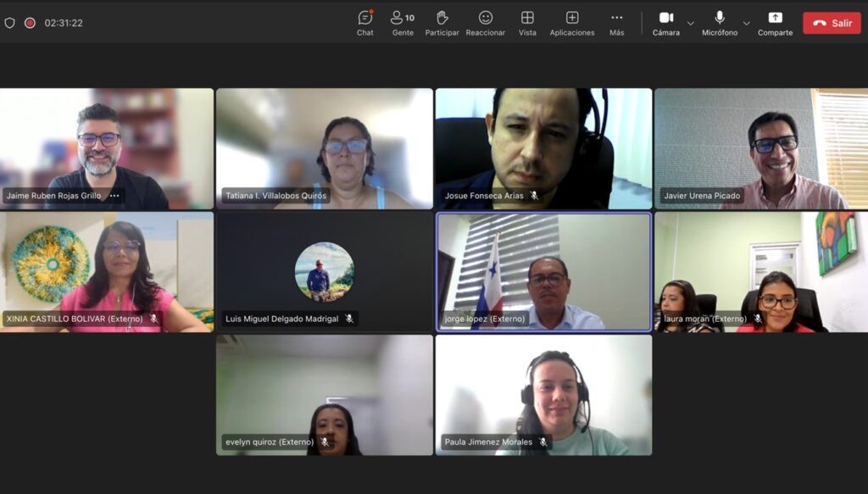Select Paula Jimenez Morales video tile

click(543, 395)
